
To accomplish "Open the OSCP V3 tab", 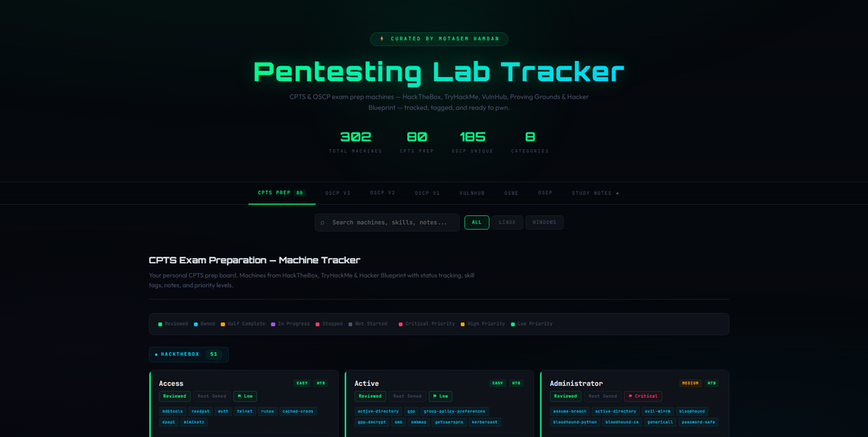I will [x=338, y=193].
